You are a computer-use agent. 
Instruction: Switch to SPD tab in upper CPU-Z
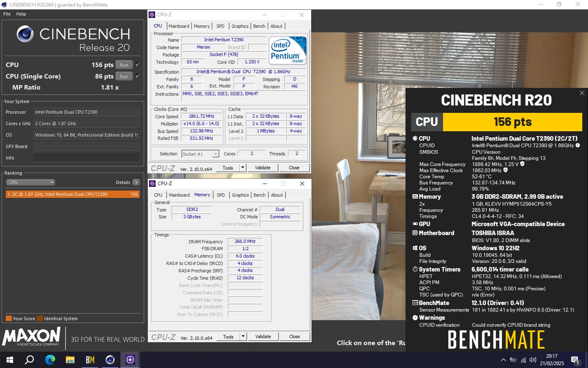[220, 26]
